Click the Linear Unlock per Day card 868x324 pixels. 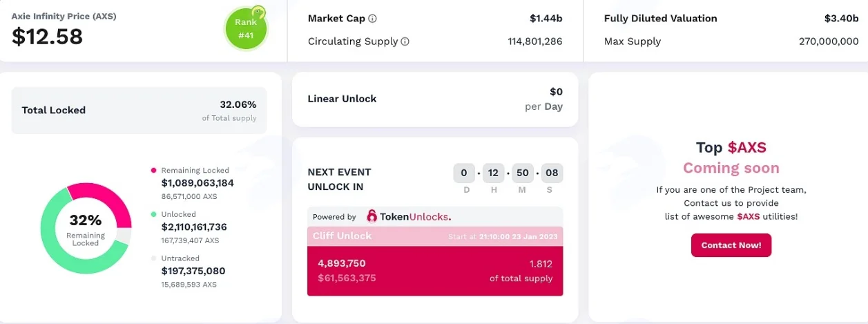(x=435, y=99)
